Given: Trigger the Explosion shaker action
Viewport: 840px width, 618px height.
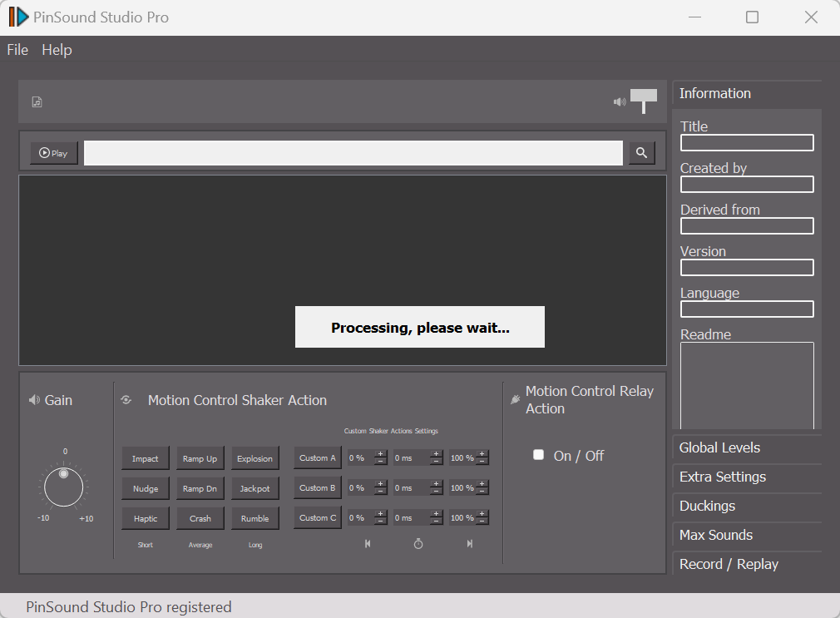Looking at the screenshot, I should coord(255,458).
